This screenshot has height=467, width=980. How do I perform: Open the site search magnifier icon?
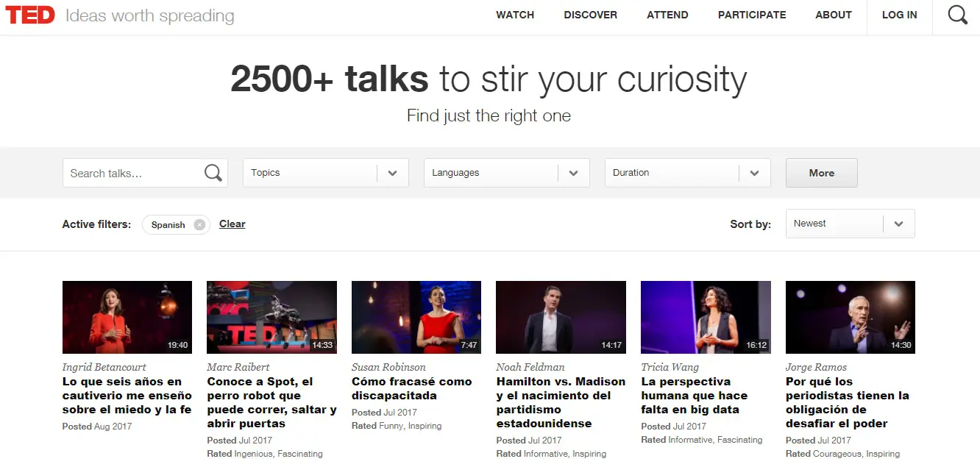pos(957,15)
